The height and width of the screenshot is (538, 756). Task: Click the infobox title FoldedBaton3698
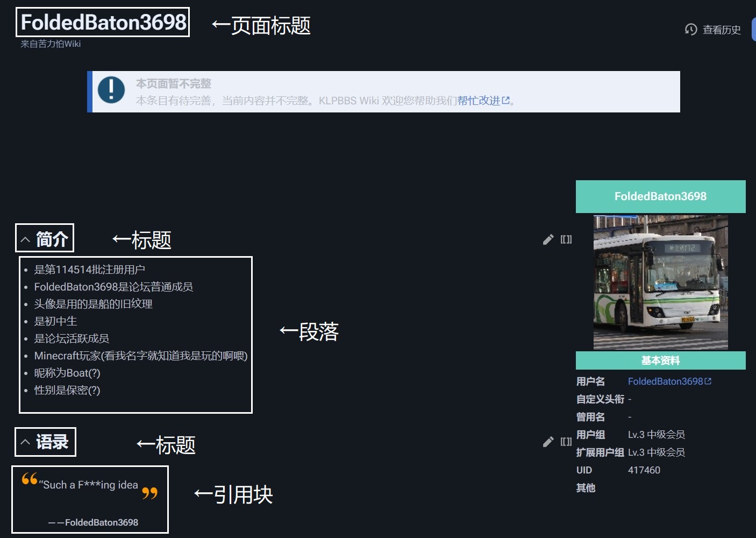[661, 196]
